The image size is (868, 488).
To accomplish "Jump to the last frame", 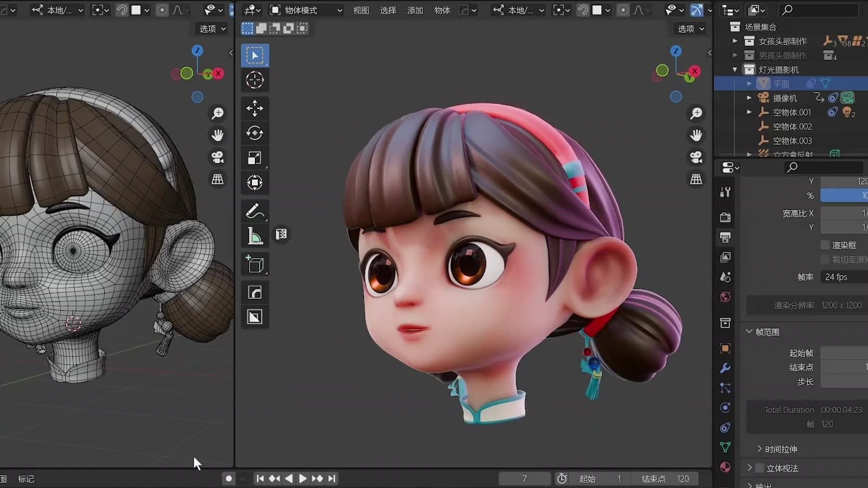I will click(x=332, y=479).
